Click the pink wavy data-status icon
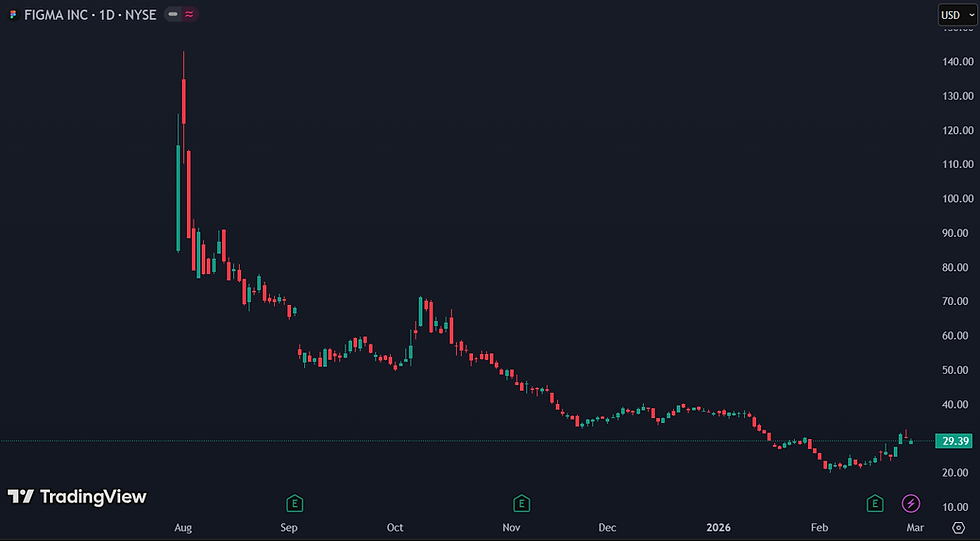The height and width of the screenshot is (541, 980). 189,14
